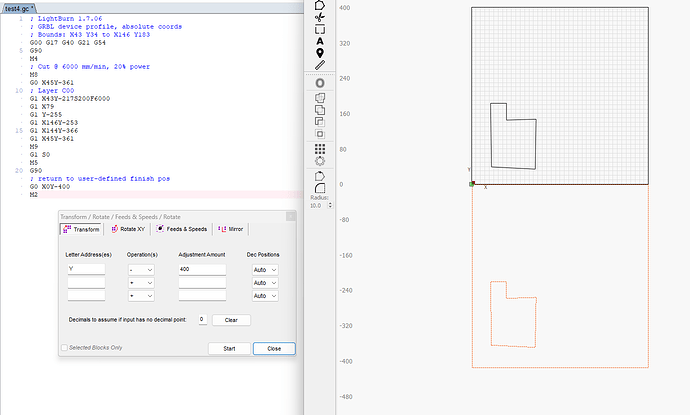
Task: Click Adjustment Amount field showing 400
Action: (202, 269)
